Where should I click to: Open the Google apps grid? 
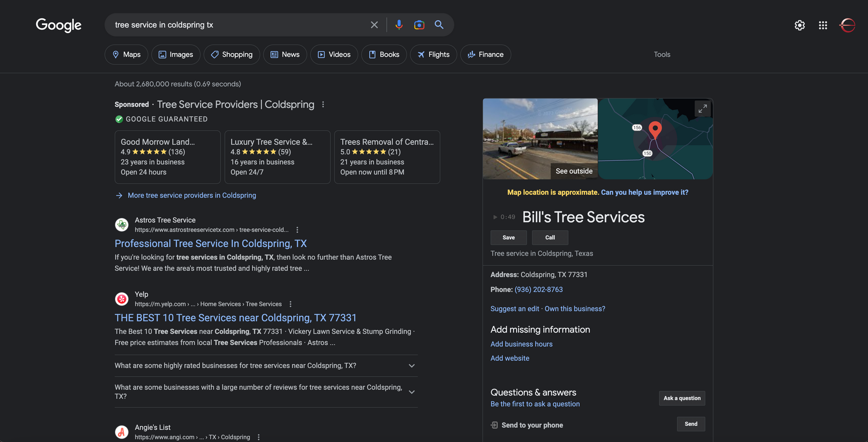click(823, 25)
